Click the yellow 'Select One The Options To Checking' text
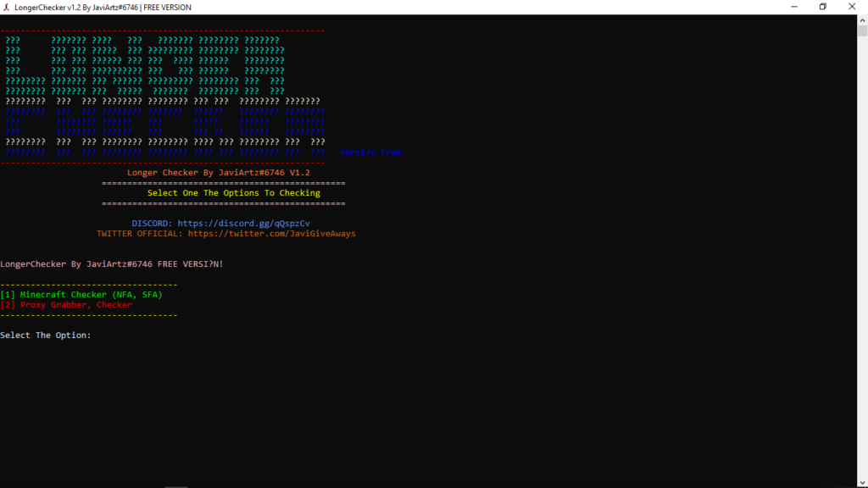Screen dimensions: 868x488 [x=233, y=193]
